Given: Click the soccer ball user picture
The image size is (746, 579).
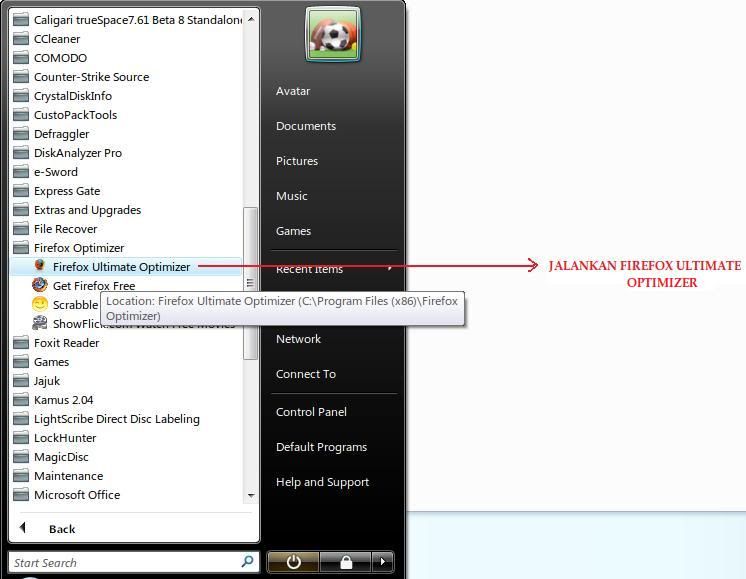Looking at the screenshot, I should (x=333, y=35).
